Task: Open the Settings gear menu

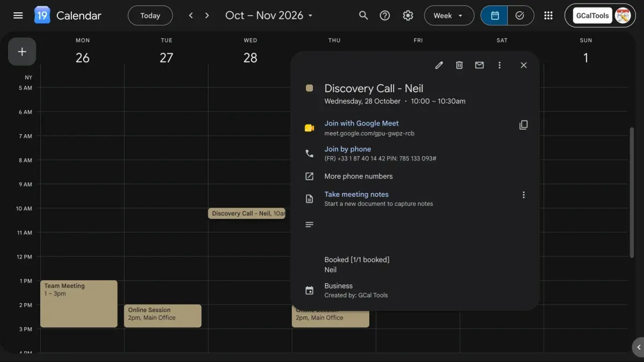Action: click(408, 16)
